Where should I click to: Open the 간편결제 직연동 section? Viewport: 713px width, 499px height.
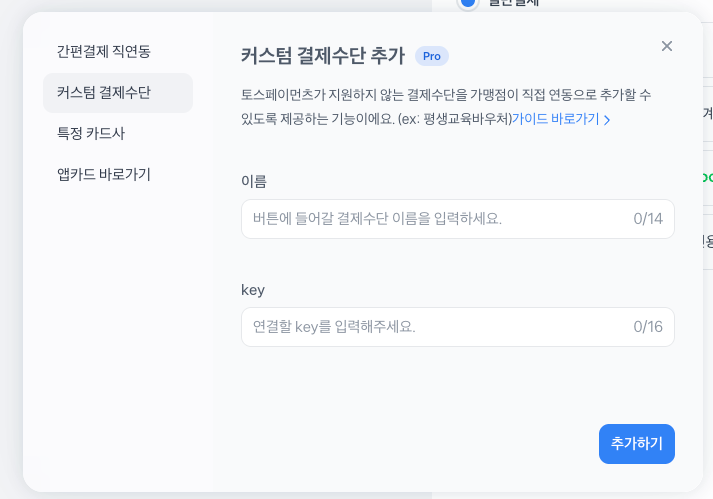103,51
